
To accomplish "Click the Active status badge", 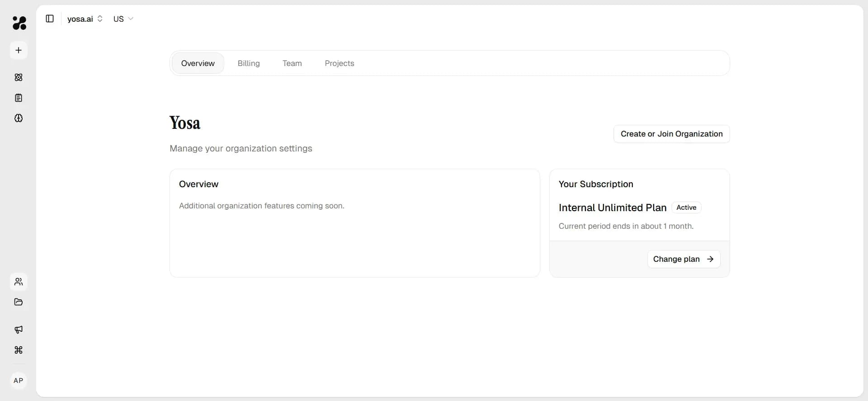I will [x=686, y=208].
